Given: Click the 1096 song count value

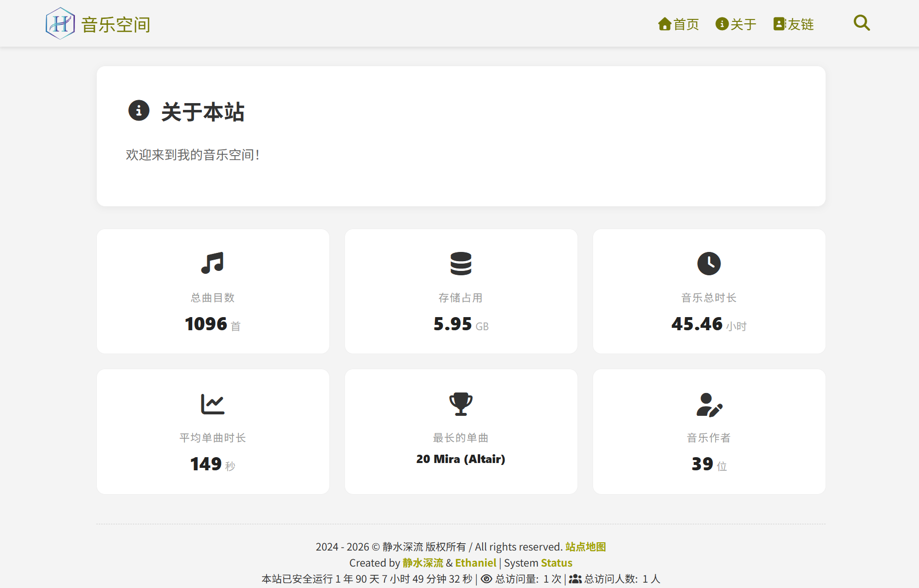Looking at the screenshot, I should (x=206, y=324).
